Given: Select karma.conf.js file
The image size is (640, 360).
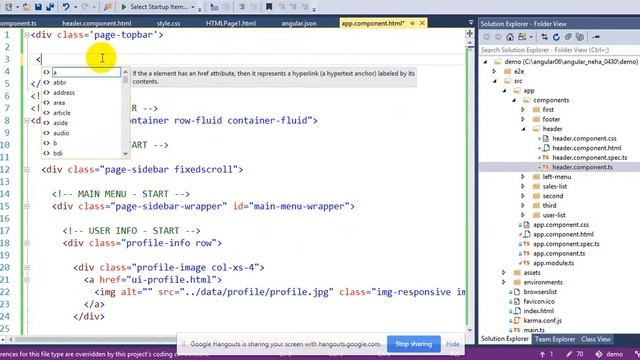Looking at the screenshot, I should point(542,321).
